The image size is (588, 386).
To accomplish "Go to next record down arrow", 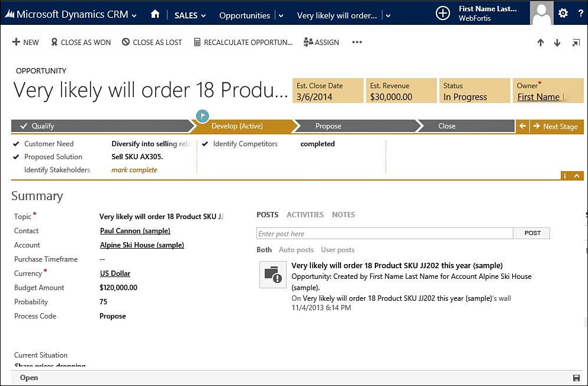I will coord(557,43).
